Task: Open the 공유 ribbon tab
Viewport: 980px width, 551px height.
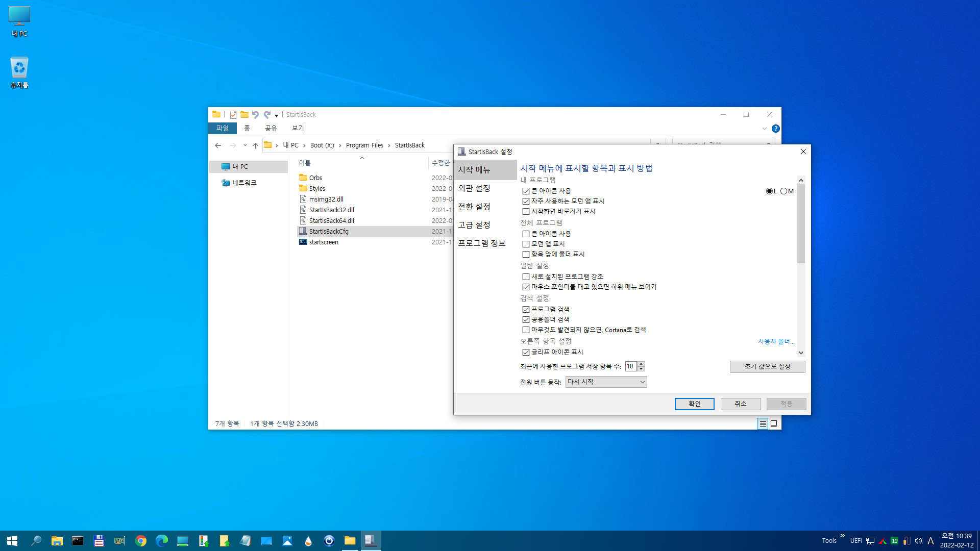Action: pyautogui.click(x=271, y=128)
